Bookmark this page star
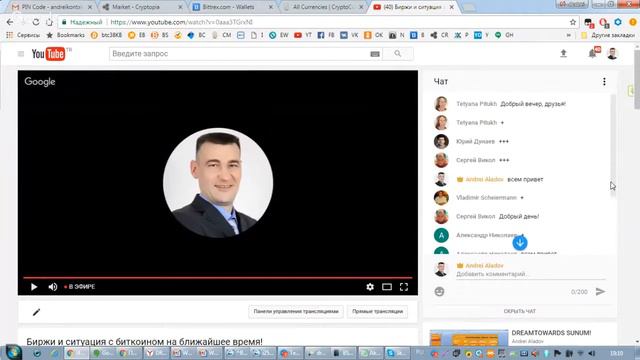This screenshot has width=640, height=360. [573, 22]
